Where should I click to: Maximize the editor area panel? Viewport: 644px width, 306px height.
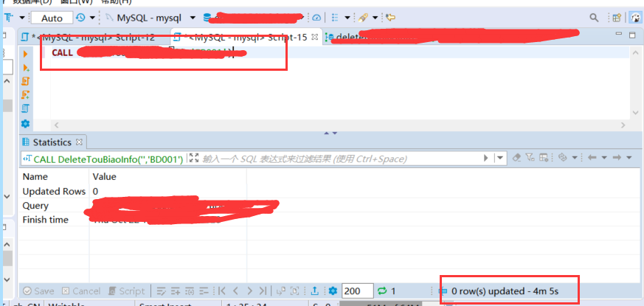coord(632,35)
